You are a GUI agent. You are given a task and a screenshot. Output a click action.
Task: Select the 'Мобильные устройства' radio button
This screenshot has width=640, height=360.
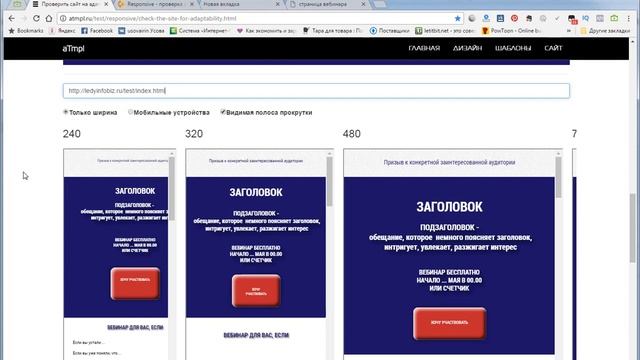click(x=130, y=112)
